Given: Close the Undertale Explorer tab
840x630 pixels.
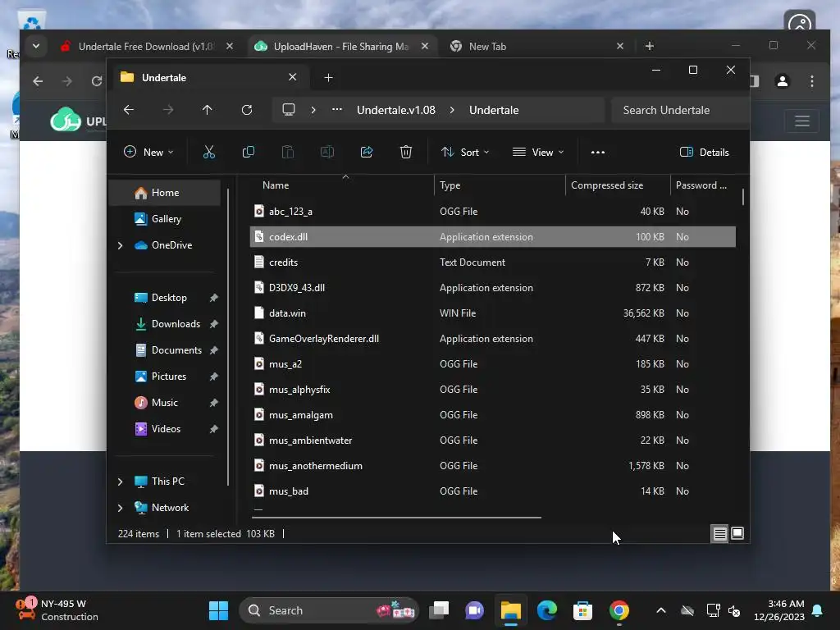Looking at the screenshot, I should click(x=293, y=77).
